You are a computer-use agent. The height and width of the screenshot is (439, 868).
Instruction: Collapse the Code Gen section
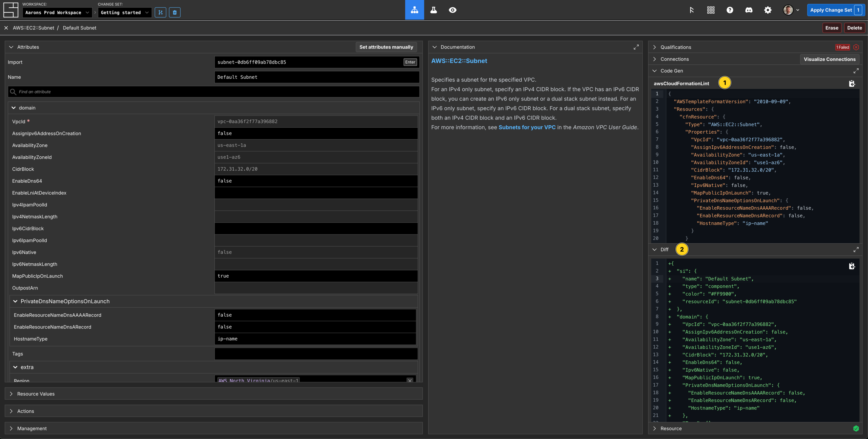(654, 71)
